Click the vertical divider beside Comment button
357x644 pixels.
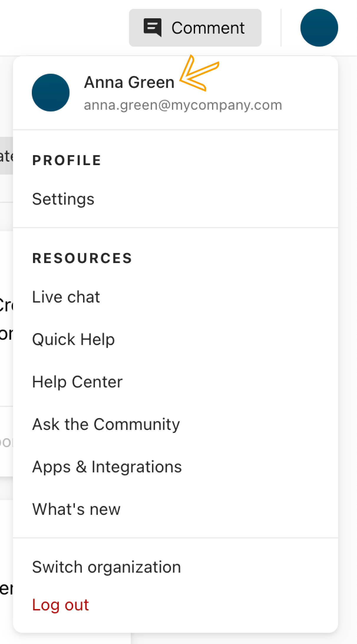tap(281, 28)
